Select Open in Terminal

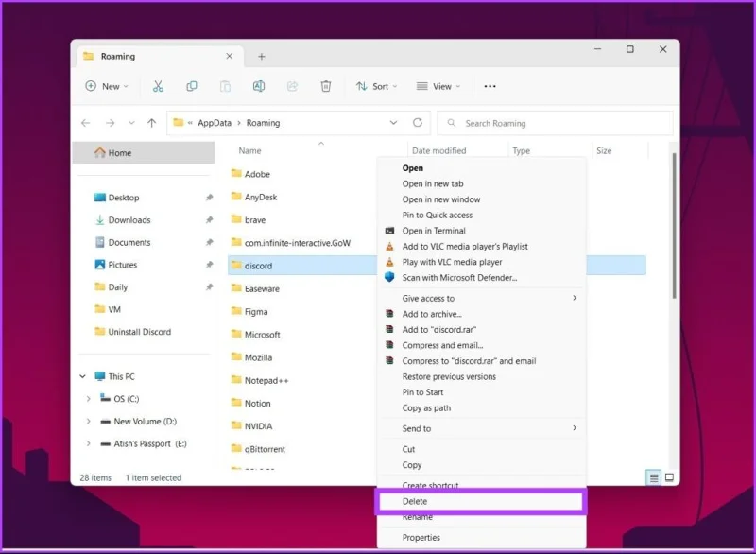tap(481, 231)
